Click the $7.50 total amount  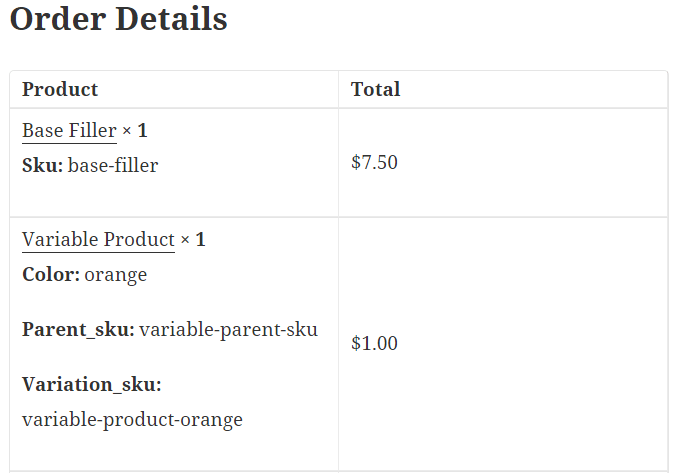374,162
